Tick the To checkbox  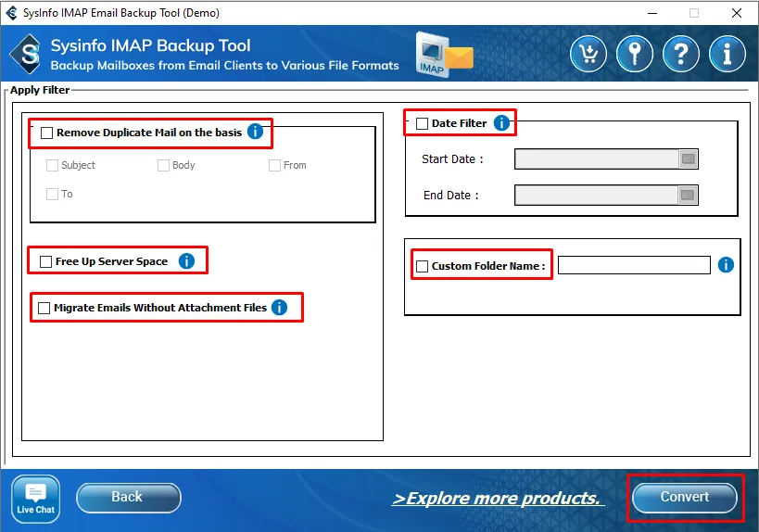coord(52,194)
